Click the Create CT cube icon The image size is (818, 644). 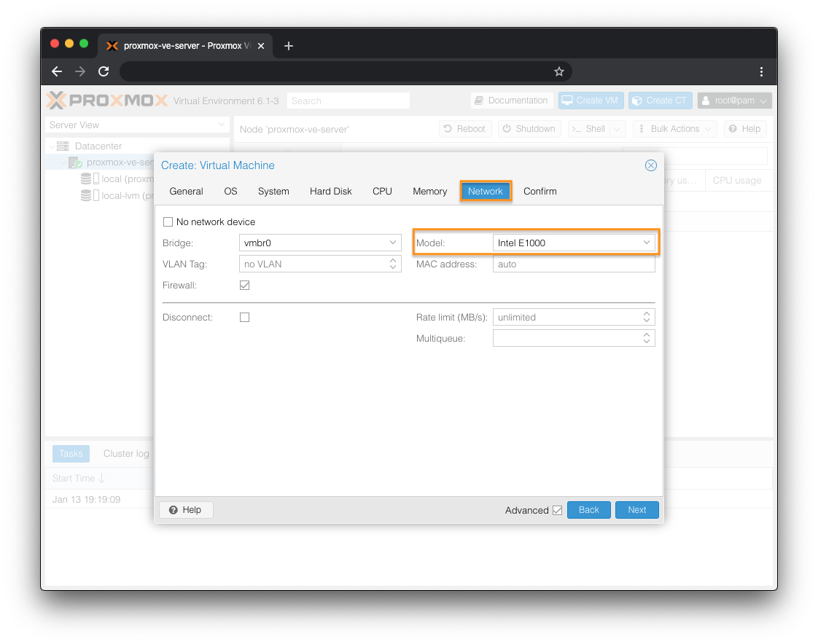coord(637,100)
